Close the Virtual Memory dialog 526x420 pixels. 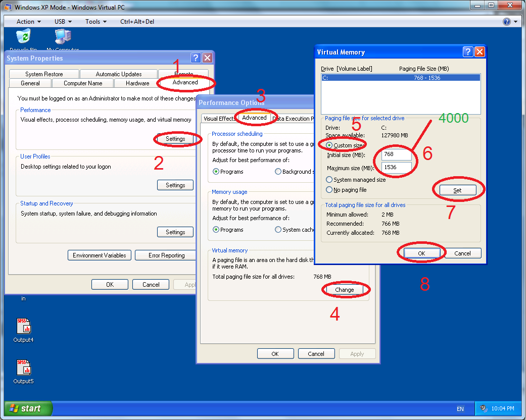pyautogui.click(x=480, y=51)
